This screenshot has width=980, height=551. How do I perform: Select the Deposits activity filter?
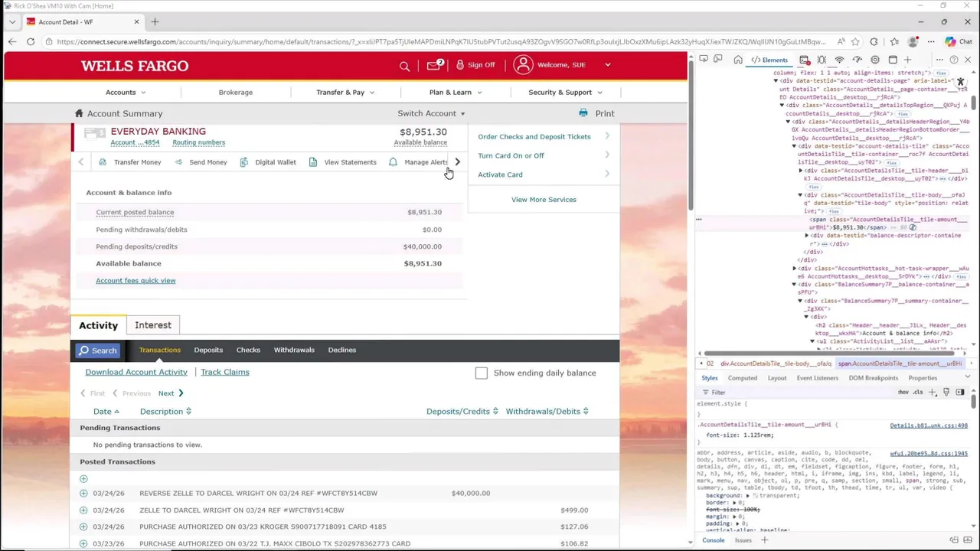click(208, 350)
